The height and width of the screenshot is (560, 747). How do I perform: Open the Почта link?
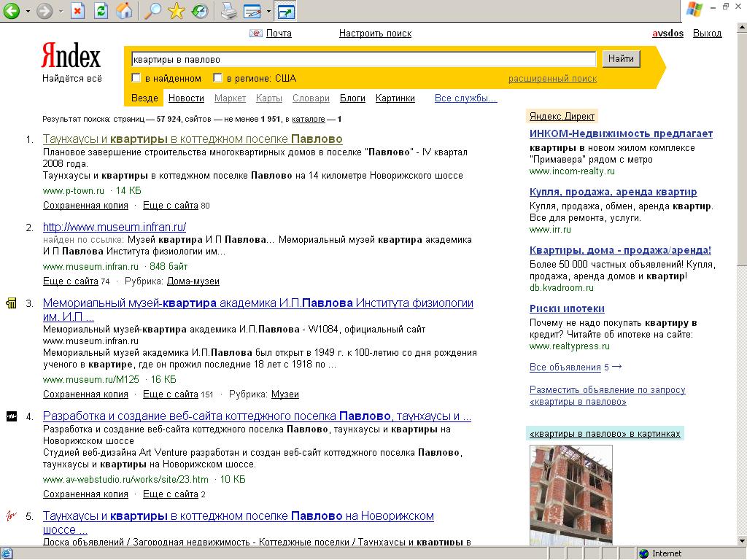[x=279, y=34]
